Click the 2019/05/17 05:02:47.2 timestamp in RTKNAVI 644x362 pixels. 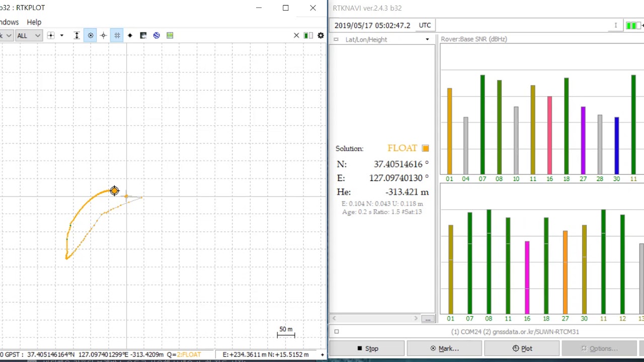(372, 25)
